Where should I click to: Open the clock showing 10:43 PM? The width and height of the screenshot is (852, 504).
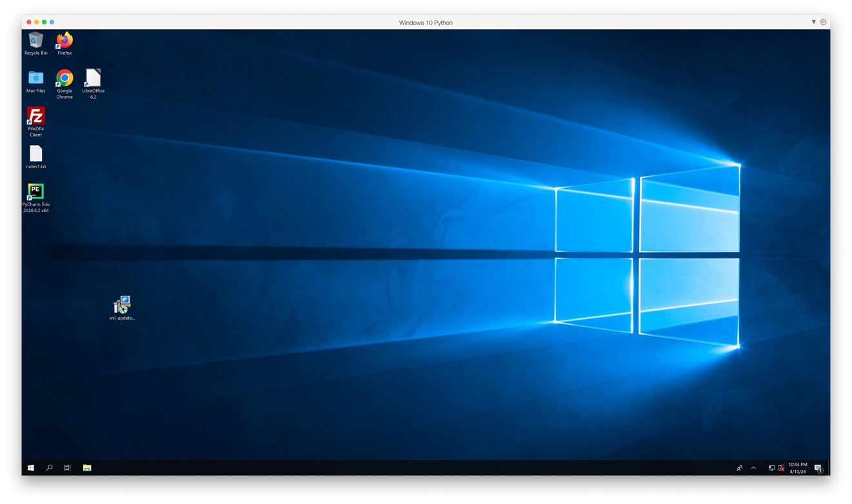798,468
